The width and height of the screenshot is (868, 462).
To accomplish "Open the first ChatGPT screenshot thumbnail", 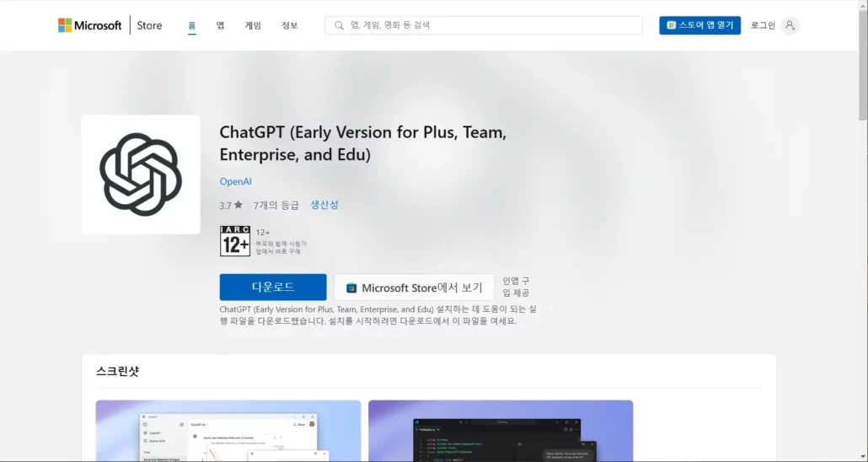I will tap(228, 431).
